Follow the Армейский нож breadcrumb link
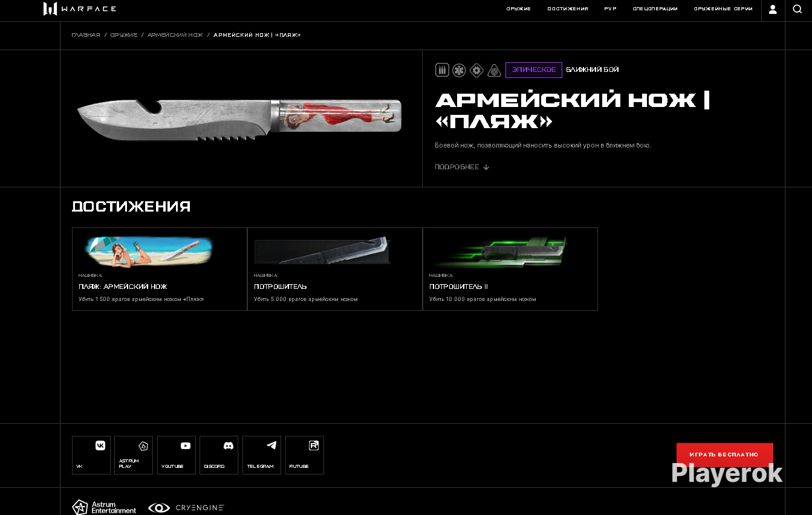Image resolution: width=812 pixels, height=515 pixels. click(175, 35)
